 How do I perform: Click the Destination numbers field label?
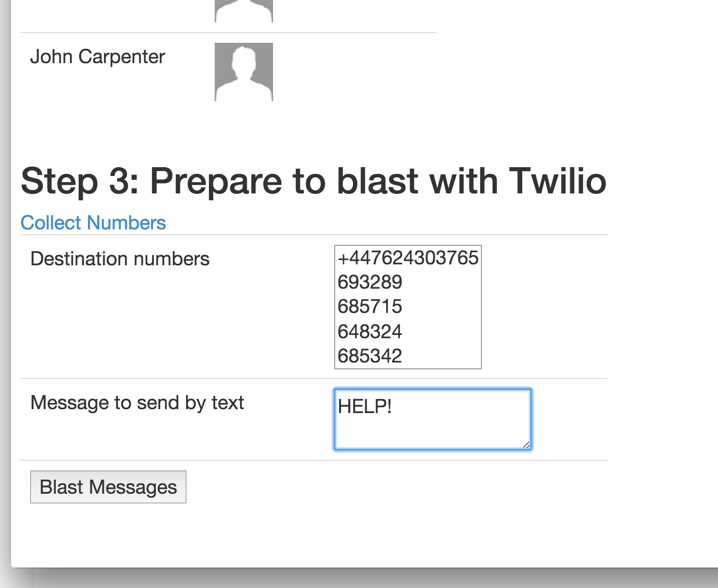[x=120, y=258]
